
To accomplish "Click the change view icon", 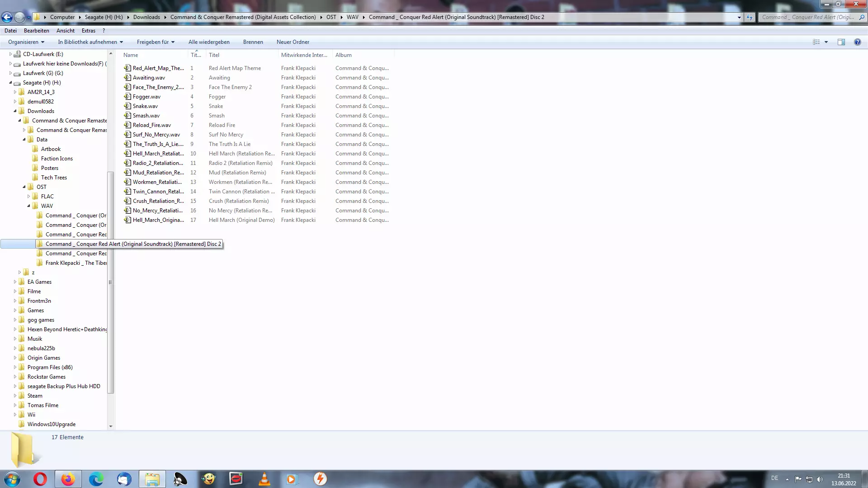I will (x=816, y=42).
